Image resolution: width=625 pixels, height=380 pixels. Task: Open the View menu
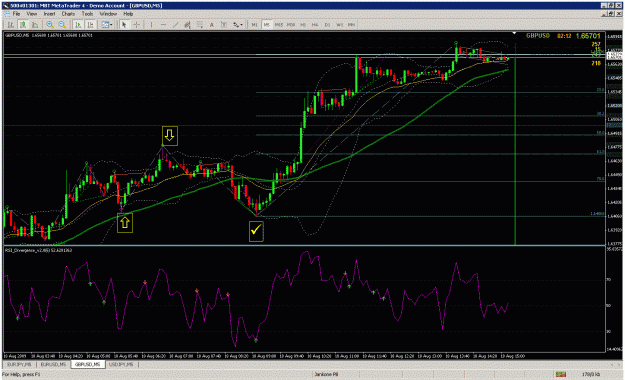click(x=31, y=14)
